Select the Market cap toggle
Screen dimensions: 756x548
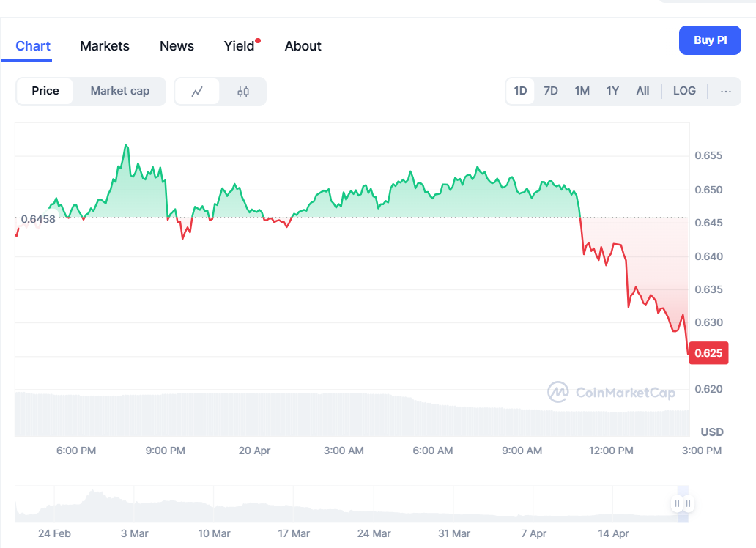tap(120, 91)
